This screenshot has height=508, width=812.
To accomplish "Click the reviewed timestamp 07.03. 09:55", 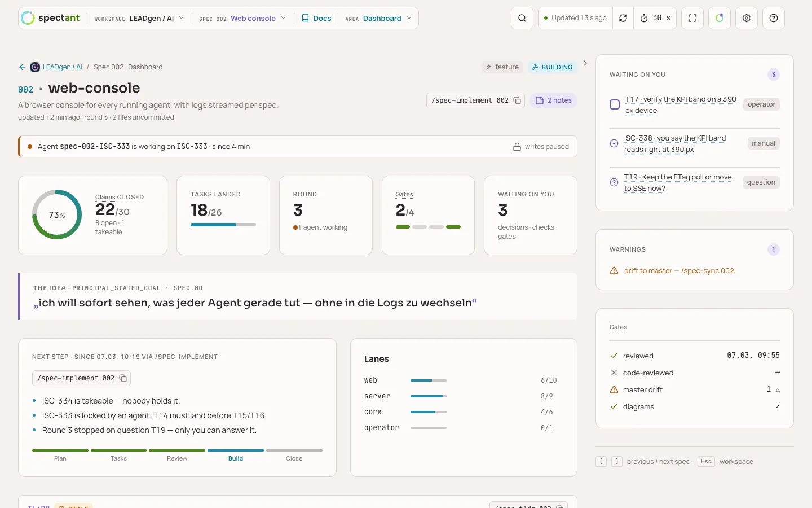I will (753, 356).
